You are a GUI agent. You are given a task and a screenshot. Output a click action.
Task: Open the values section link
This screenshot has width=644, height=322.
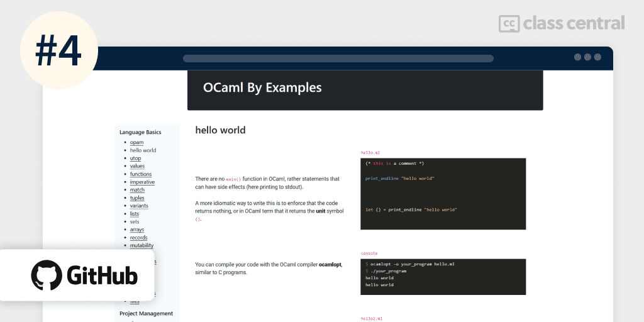coord(137,166)
